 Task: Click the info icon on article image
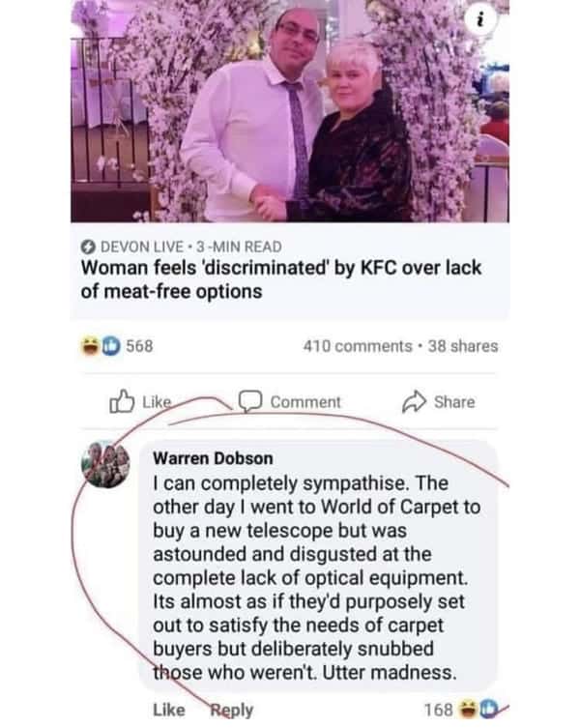tap(480, 19)
